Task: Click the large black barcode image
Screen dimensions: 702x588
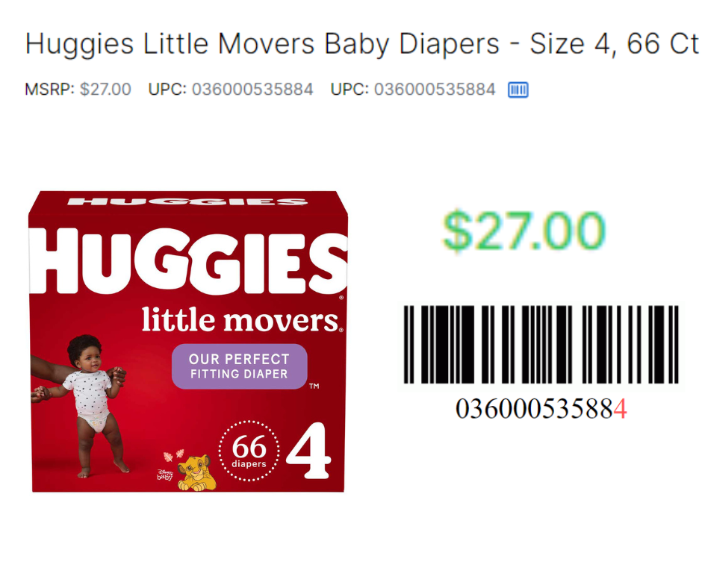Action: tap(541, 345)
